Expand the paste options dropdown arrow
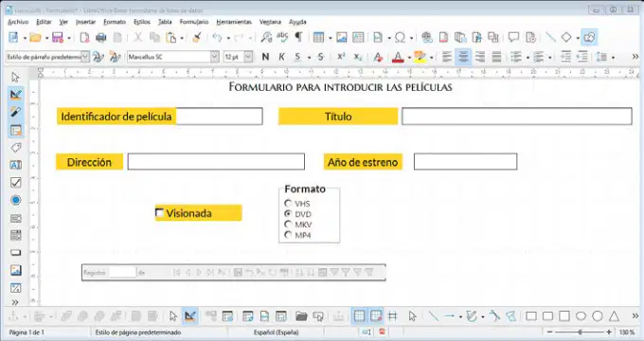644x341 pixels. tap(182, 38)
